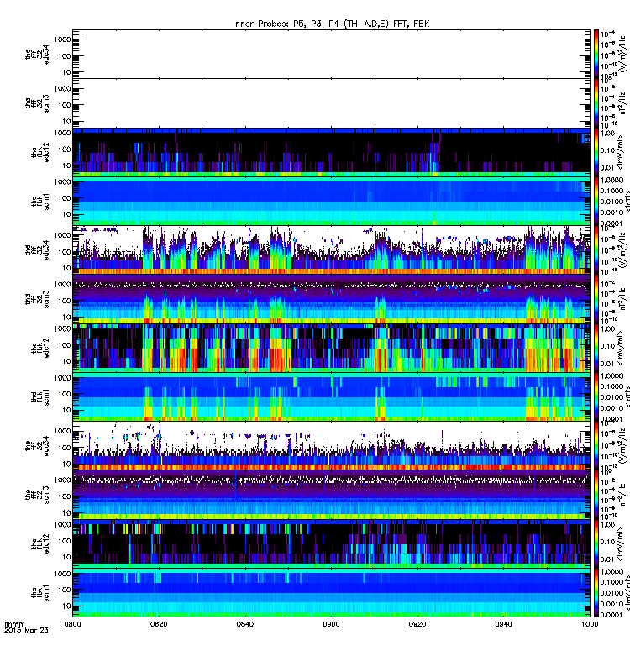Click the empty tha fff 32 scm3 panel

click(x=331, y=103)
